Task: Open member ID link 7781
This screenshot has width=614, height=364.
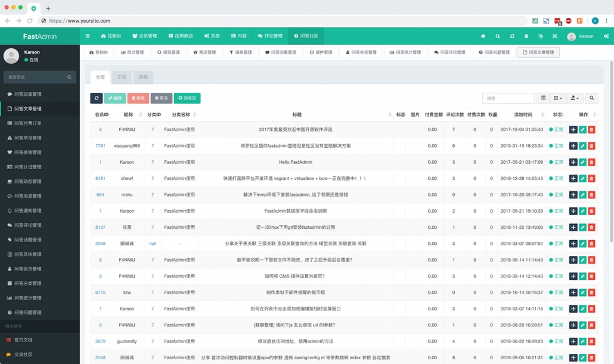Action: pyautogui.click(x=100, y=146)
